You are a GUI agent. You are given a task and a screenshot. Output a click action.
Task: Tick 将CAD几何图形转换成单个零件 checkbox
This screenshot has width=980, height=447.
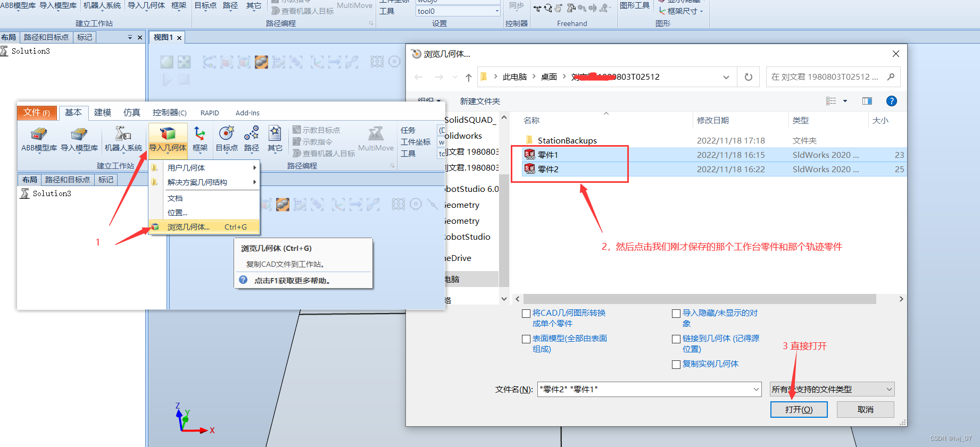pos(526,314)
